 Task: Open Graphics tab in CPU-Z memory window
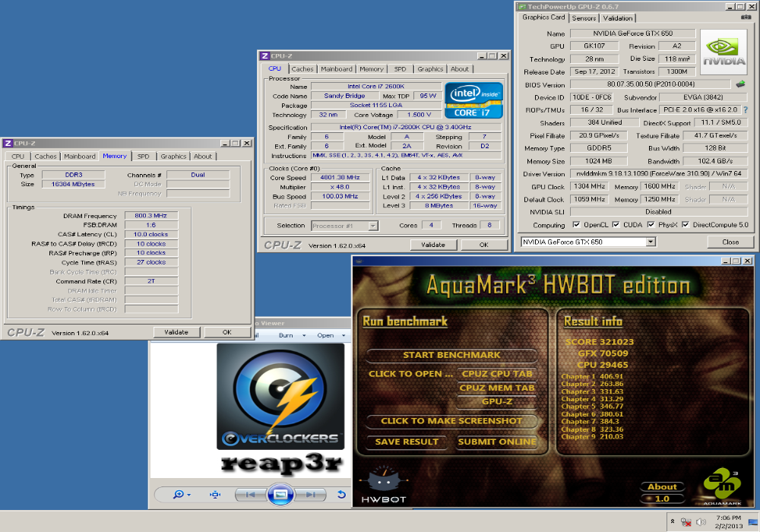tap(173, 157)
